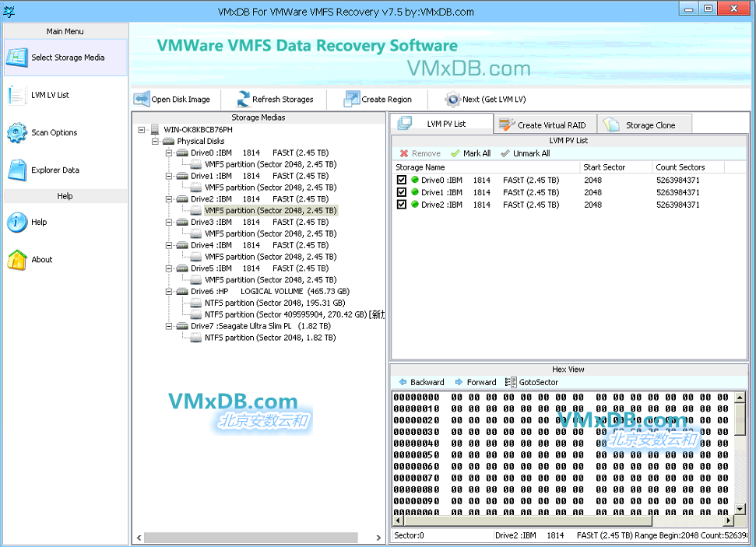
Task: Uncheck the Drive1 checkbox in LVM PV List
Action: click(x=401, y=192)
